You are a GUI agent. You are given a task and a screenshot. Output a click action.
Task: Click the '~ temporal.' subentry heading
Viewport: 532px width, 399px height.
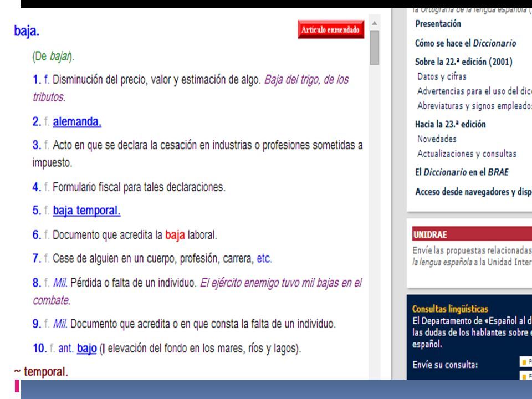point(41,371)
